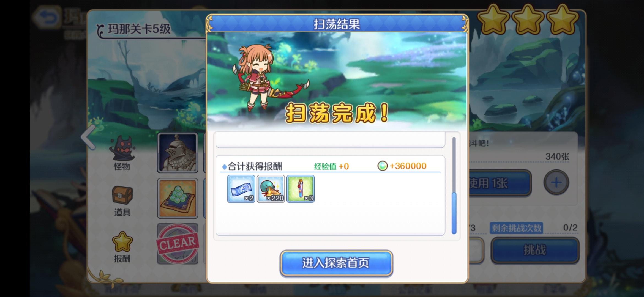Select the treasure pile x220 reward icon
The width and height of the screenshot is (644, 297).
pyautogui.click(x=271, y=189)
